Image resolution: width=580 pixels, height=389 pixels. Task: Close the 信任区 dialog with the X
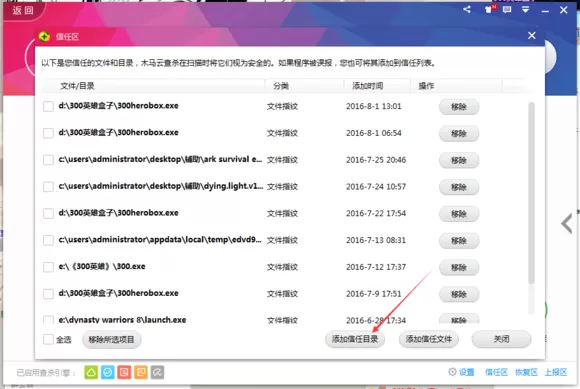(x=532, y=35)
